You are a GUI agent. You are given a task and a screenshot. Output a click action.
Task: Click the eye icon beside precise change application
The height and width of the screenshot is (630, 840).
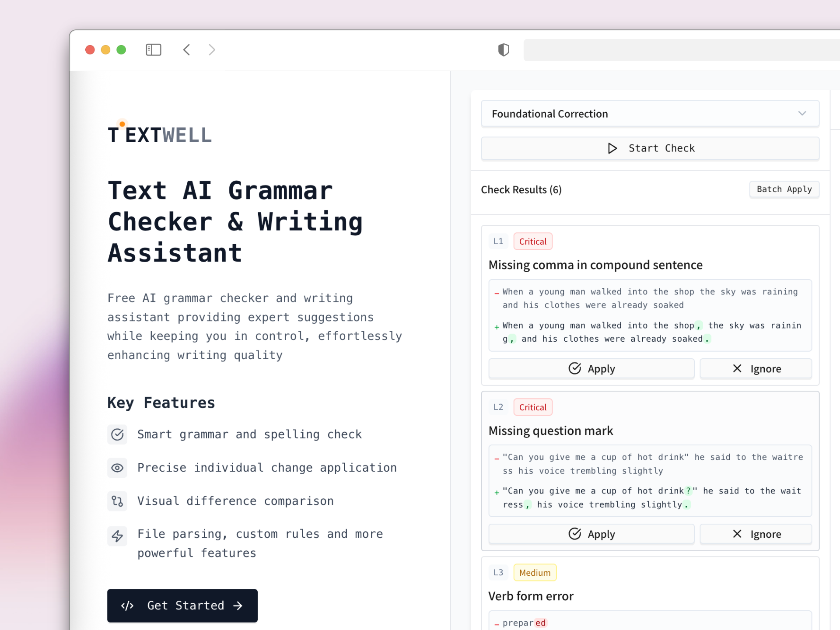pos(117,468)
